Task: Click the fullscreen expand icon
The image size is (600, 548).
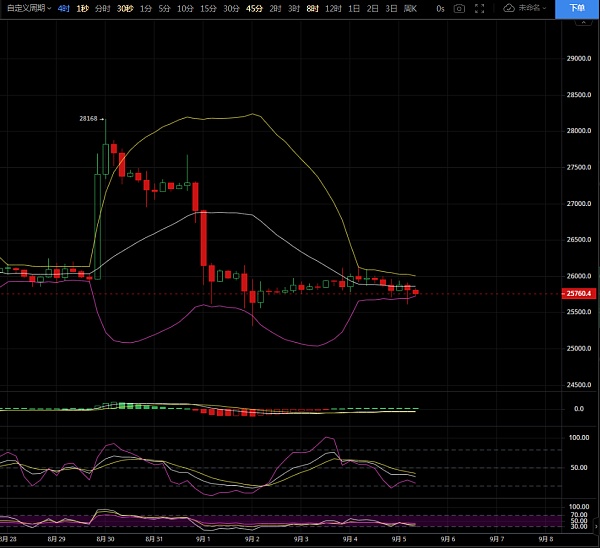Action: [x=483, y=8]
